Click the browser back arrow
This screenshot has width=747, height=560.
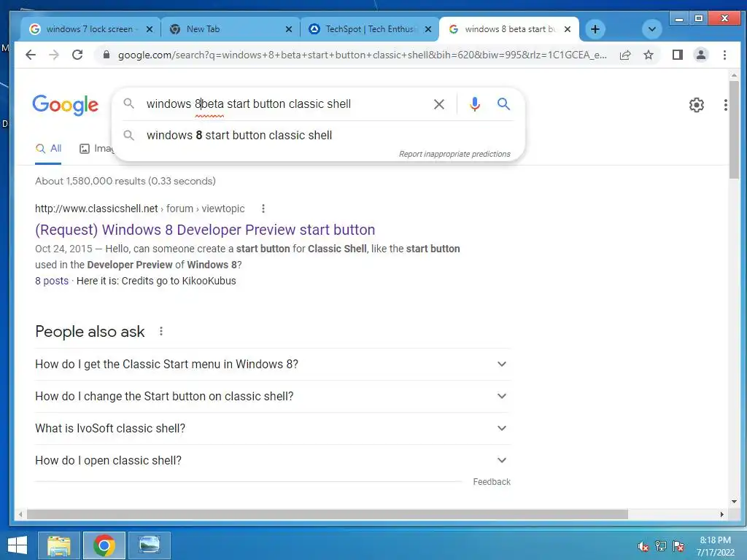pos(31,55)
